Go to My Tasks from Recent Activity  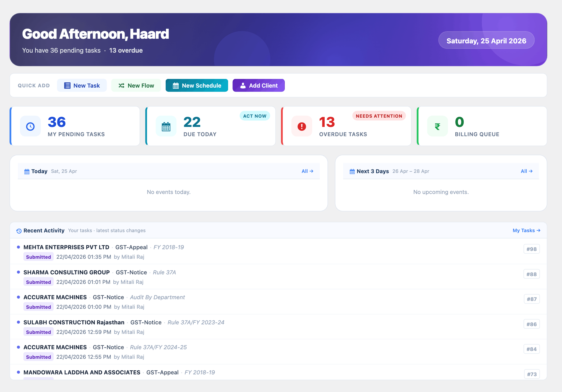click(526, 230)
